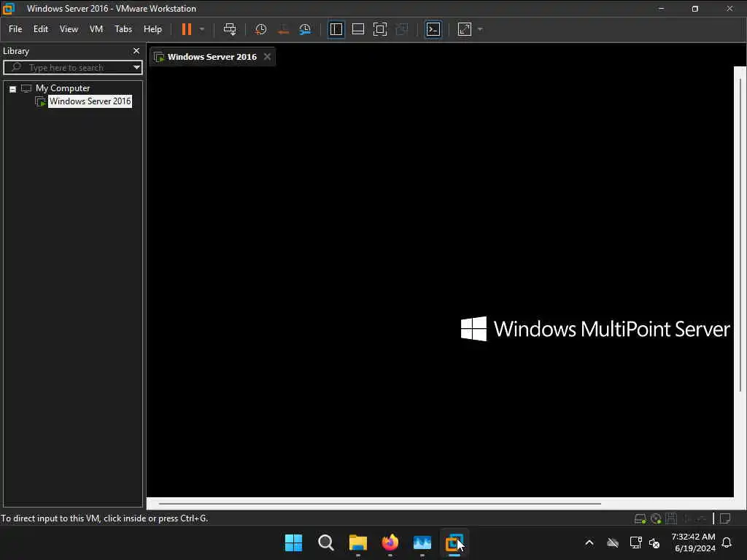Open taskbar Search
Viewport: 747px width, 560px height.
pyautogui.click(x=326, y=542)
